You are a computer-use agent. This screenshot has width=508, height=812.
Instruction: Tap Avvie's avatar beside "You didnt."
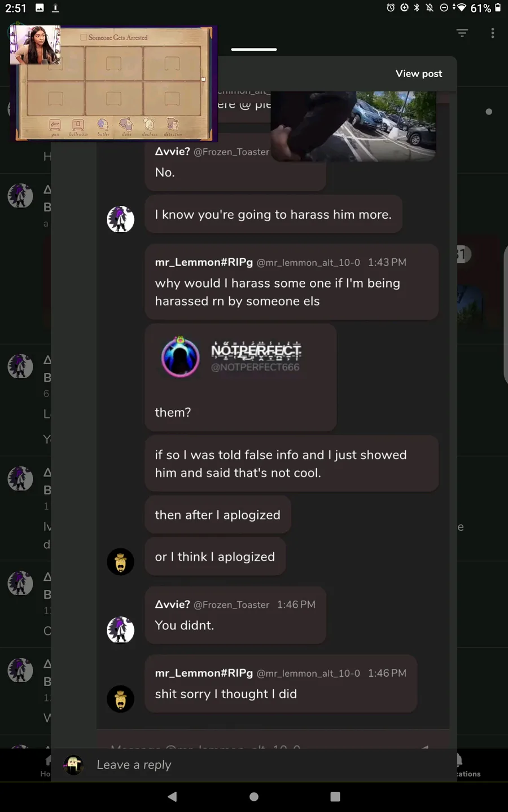coord(121,630)
